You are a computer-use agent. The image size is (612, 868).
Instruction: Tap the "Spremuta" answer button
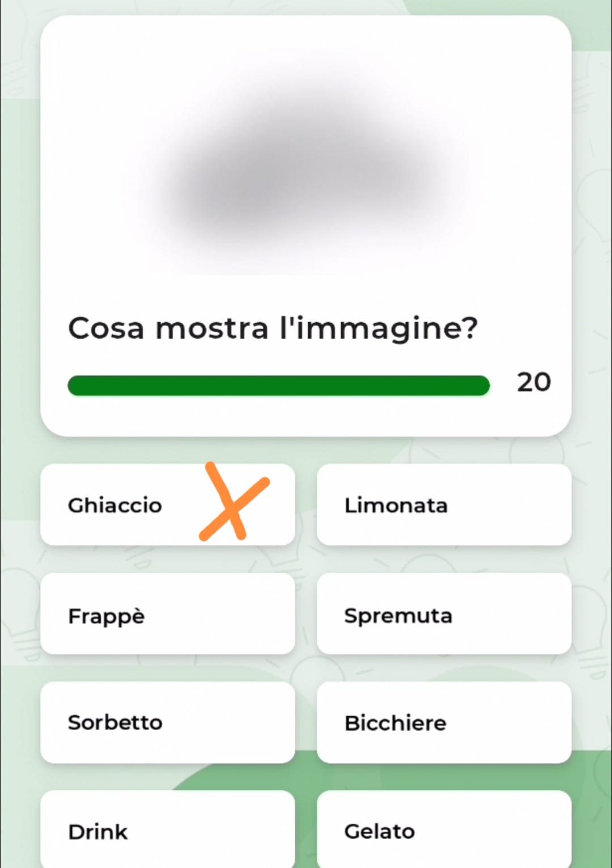(444, 614)
